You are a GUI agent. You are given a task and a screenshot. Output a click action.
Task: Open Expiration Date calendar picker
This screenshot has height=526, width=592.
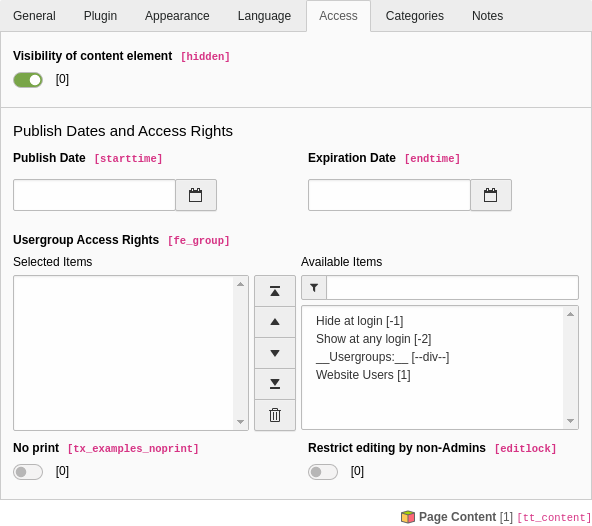(x=490, y=195)
